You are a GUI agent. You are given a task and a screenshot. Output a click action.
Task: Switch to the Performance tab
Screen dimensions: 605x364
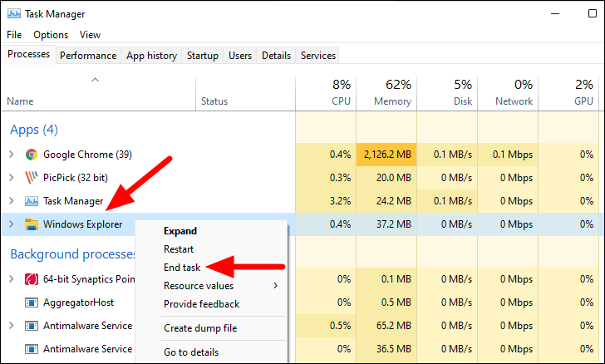coord(88,56)
